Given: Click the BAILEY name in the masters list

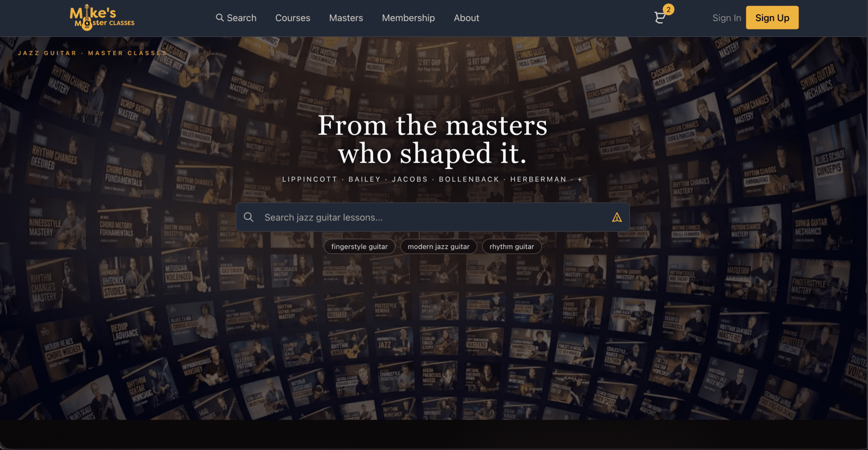Looking at the screenshot, I should 364,179.
